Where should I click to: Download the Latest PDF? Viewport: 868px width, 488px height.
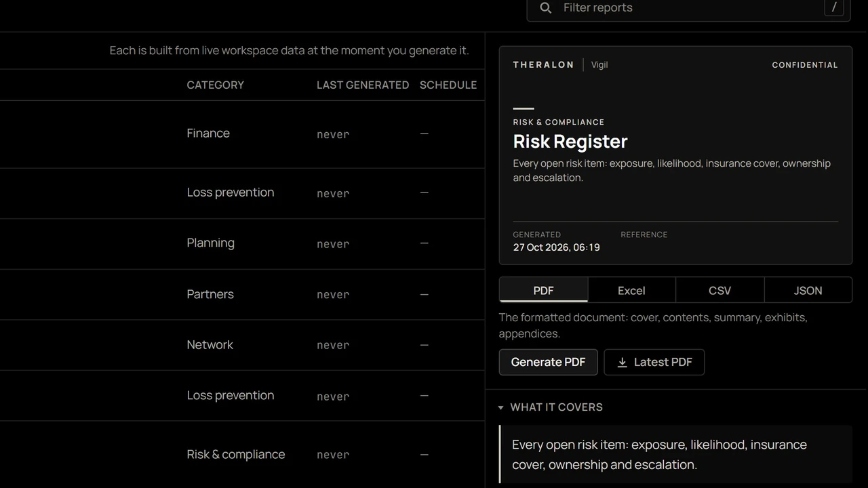click(654, 362)
